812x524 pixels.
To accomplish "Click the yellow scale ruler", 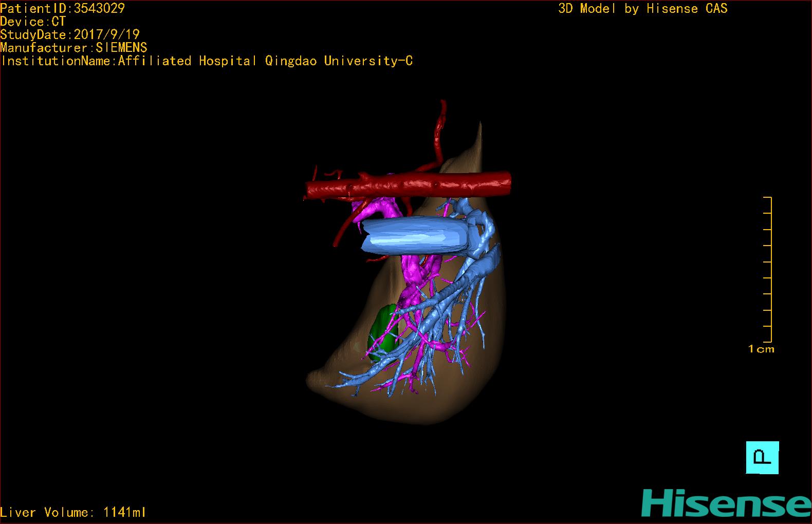I will [768, 269].
